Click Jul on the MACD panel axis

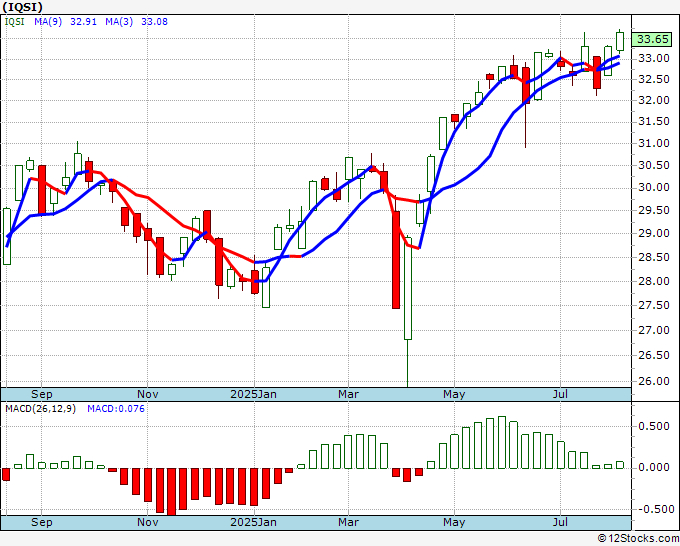560,522
